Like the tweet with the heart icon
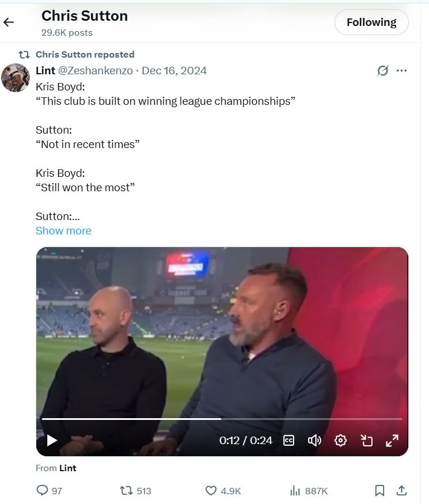The width and height of the screenshot is (429, 504). tap(211, 491)
